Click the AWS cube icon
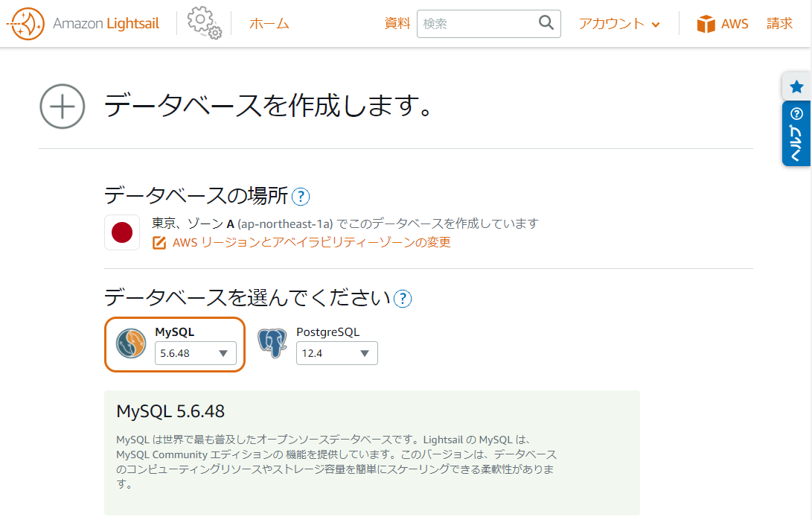The image size is (812, 520). (x=706, y=24)
